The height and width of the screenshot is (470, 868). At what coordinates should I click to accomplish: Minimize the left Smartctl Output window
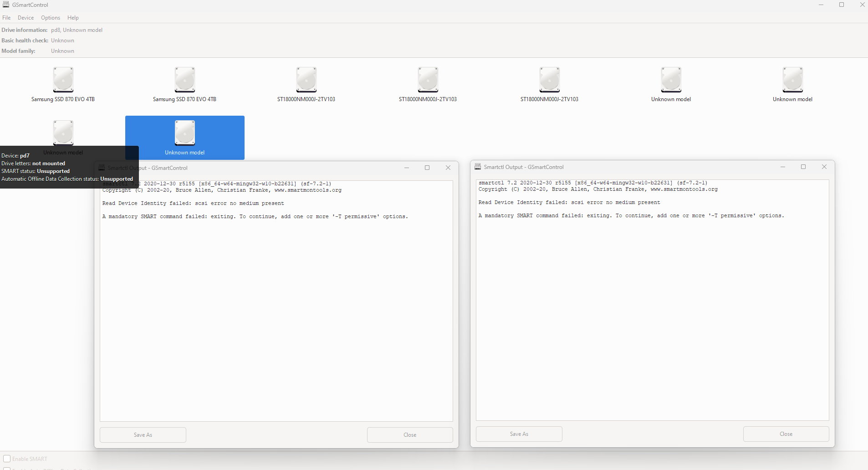tap(407, 168)
